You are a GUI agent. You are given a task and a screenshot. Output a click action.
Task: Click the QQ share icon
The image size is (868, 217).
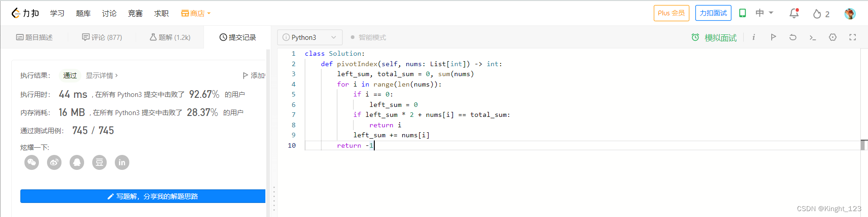click(77, 162)
